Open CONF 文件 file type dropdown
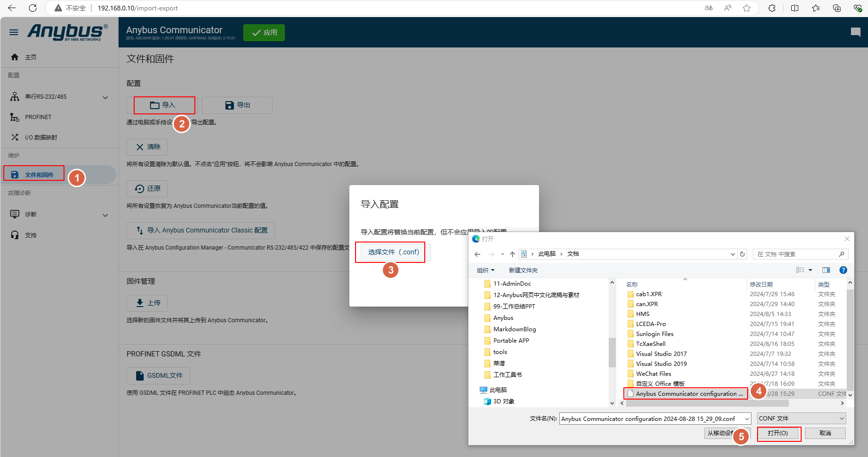 click(x=801, y=419)
